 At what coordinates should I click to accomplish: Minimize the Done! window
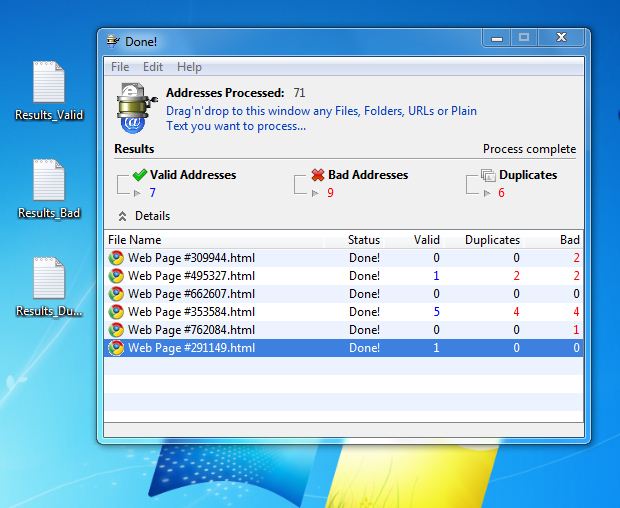(x=497, y=38)
